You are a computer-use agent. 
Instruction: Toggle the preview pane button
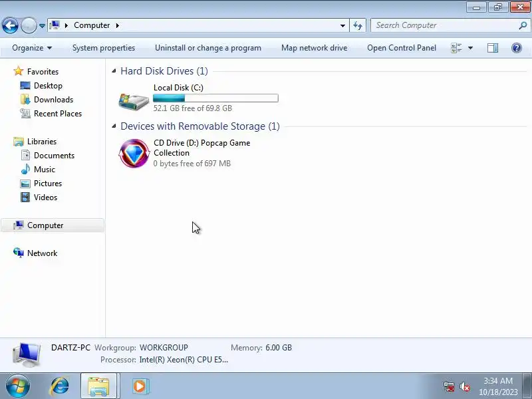click(x=492, y=48)
